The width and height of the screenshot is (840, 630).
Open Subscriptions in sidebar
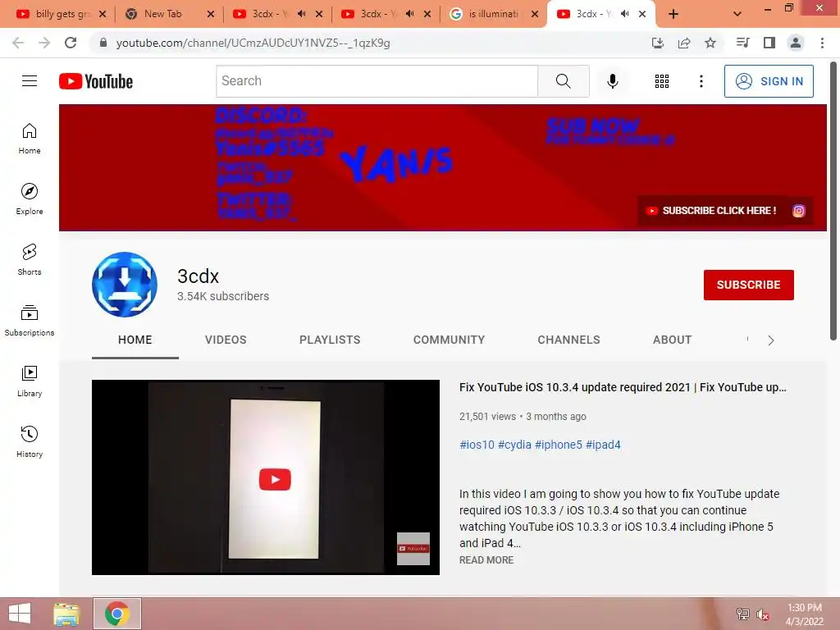[x=30, y=321]
